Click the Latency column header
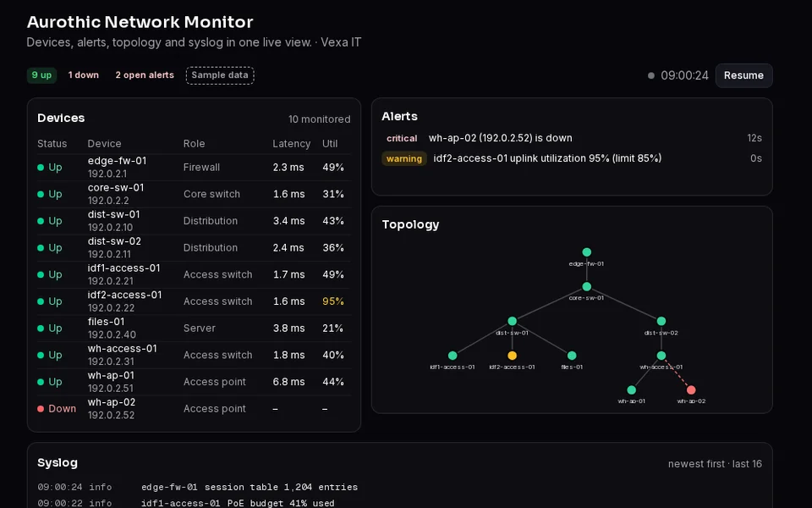The image size is (812, 508). [292, 144]
